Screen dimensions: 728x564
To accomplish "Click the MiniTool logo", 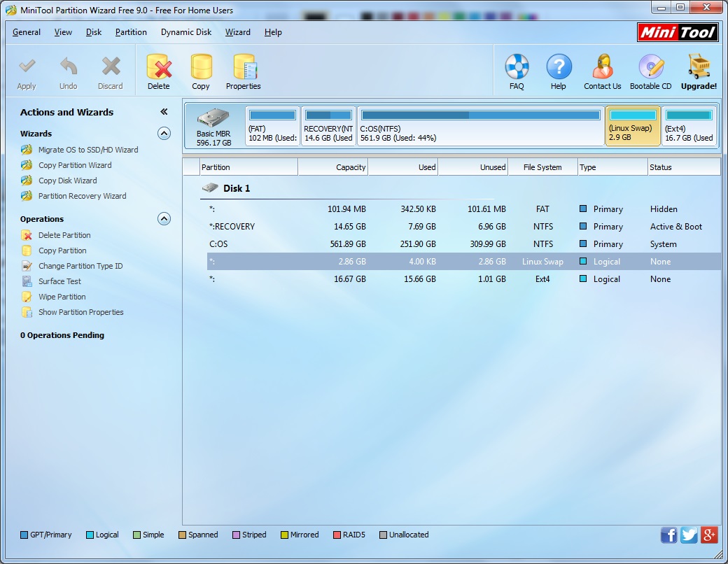I will tap(678, 32).
